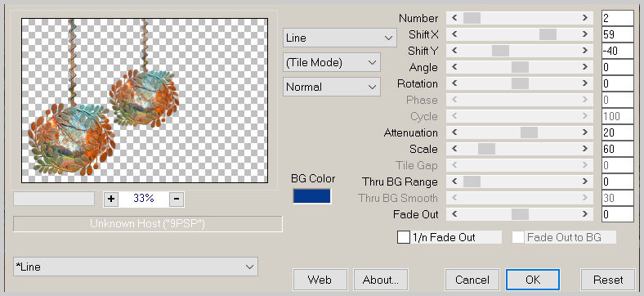Toggle the Fade Out to BG checkbox
Screen dimensions: 644x296
[x=518, y=237]
